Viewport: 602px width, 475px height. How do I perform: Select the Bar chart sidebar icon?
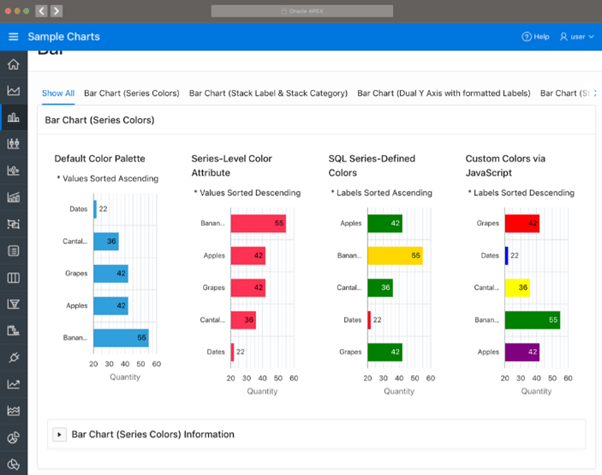(13, 117)
